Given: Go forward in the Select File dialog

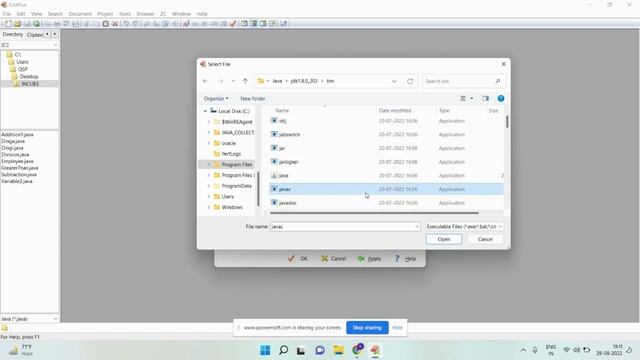Looking at the screenshot, I should 220,81.
